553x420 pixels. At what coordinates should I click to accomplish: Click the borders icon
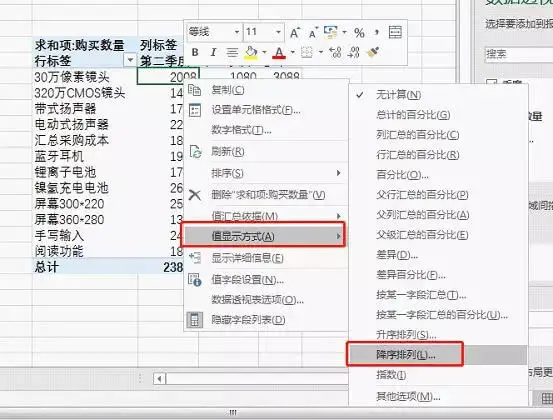click(307, 53)
